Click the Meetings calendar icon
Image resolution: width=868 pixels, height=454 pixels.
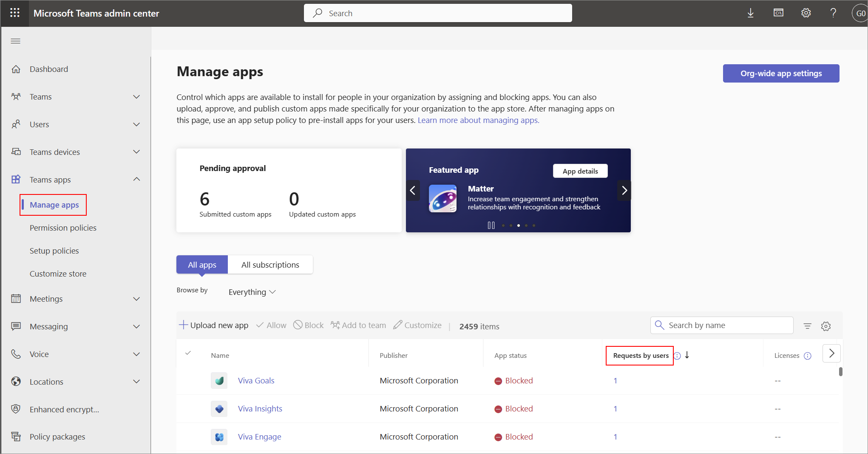pos(16,299)
